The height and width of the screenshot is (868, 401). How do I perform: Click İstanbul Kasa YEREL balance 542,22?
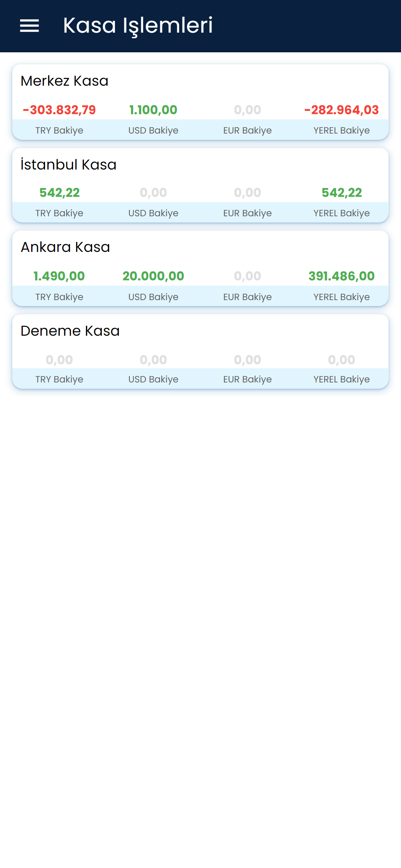(342, 193)
